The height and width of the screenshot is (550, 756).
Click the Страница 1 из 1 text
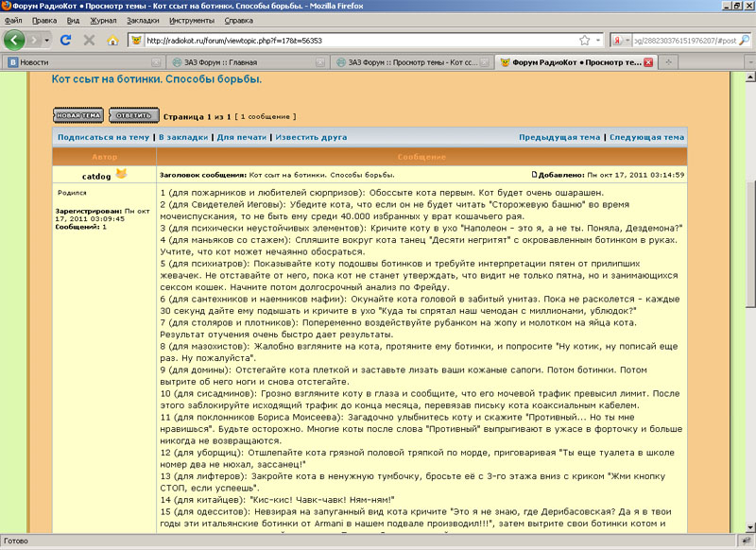tap(198, 116)
